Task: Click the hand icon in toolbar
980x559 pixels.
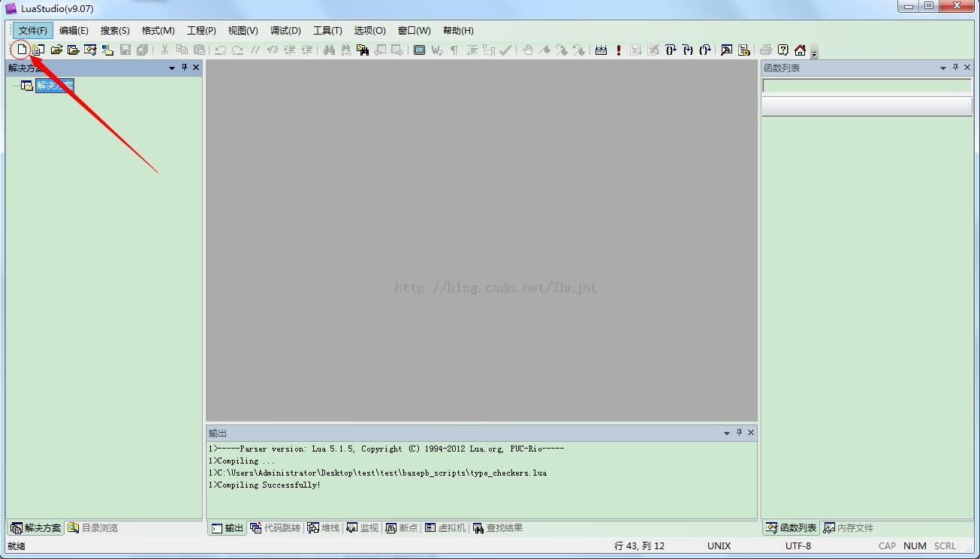Action: pos(528,50)
